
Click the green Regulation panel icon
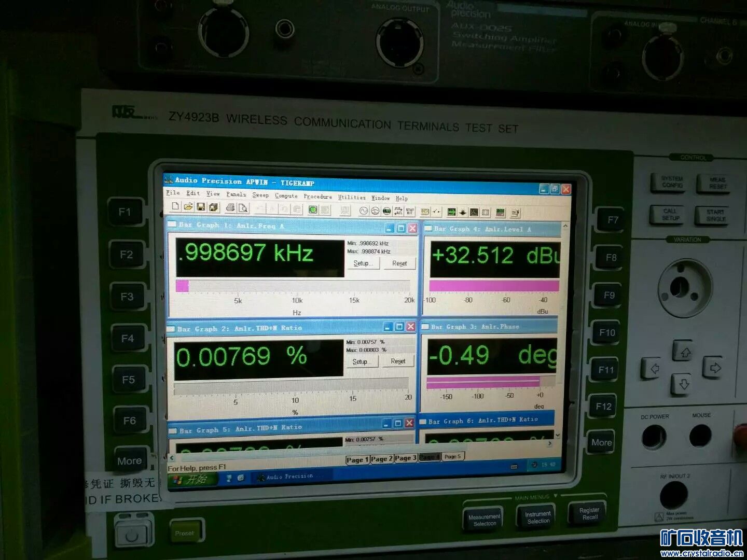pos(501,213)
